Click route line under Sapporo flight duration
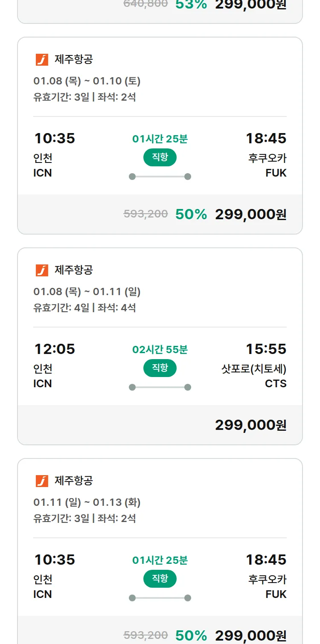Screen dimensions: 320x644 pos(160,387)
